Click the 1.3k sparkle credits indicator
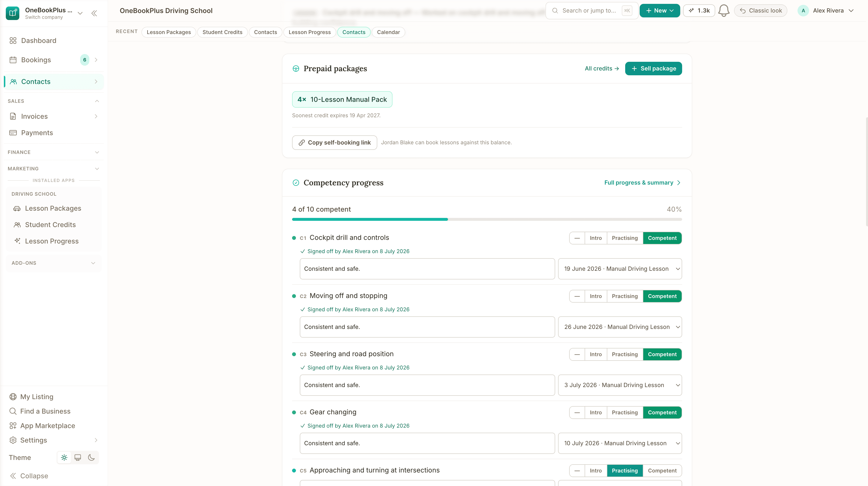Viewport: 868px width, 486px height. [x=699, y=10]
